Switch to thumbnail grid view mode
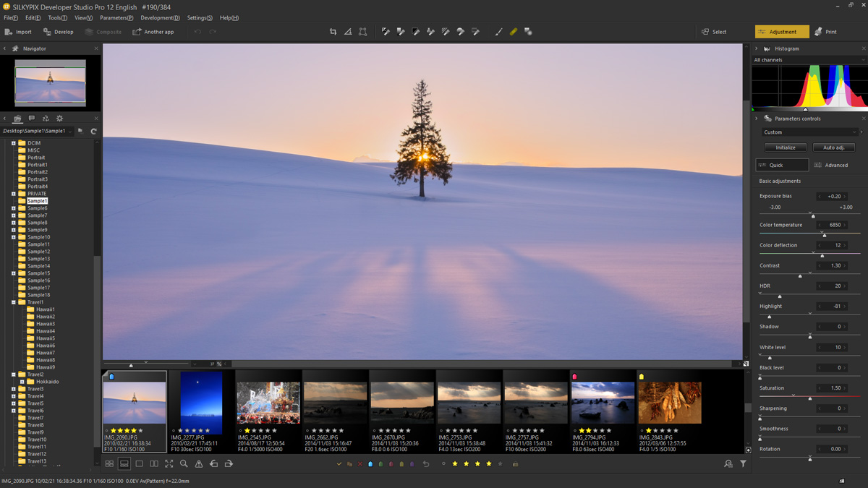 pyautogui.click(x=109, y=463)
